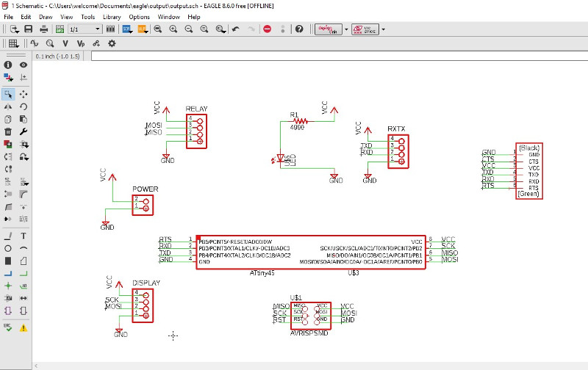
Task: Expand the LTspice button dropdown arrow
Action: click(x=383, y=29)
